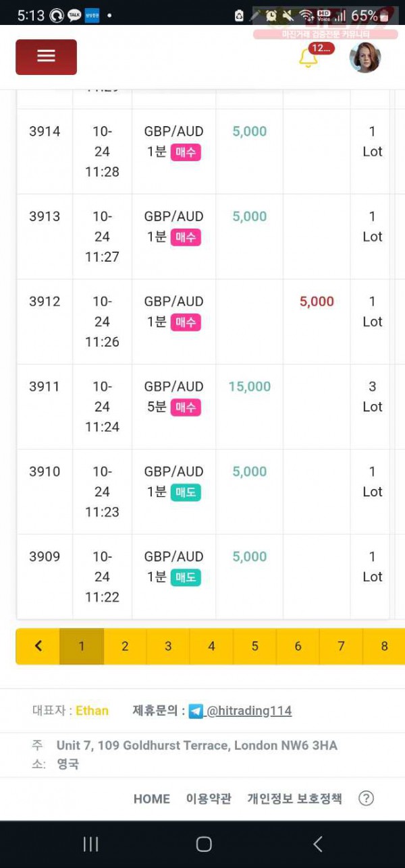The image size is (405, 868).
Task: Select page 2 in pagination
Action: 125,646
